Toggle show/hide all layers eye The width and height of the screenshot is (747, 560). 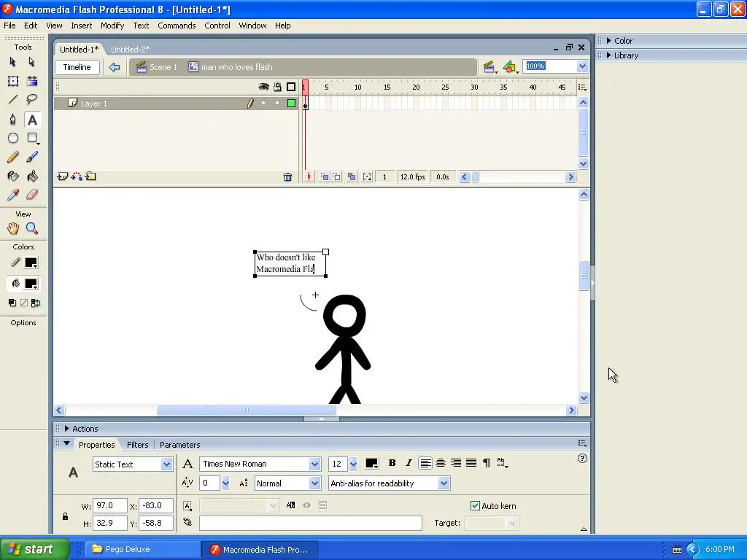click(x=263, y=87)
